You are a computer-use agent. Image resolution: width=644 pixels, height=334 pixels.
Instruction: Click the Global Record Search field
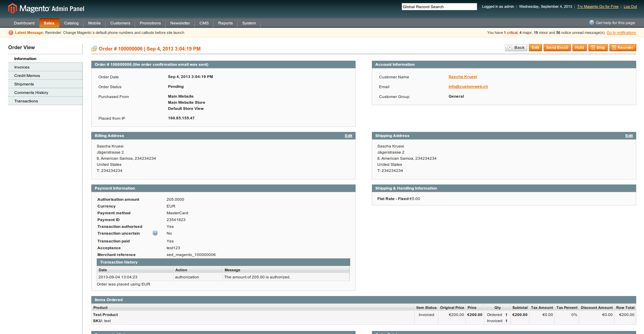coord(439,6)
